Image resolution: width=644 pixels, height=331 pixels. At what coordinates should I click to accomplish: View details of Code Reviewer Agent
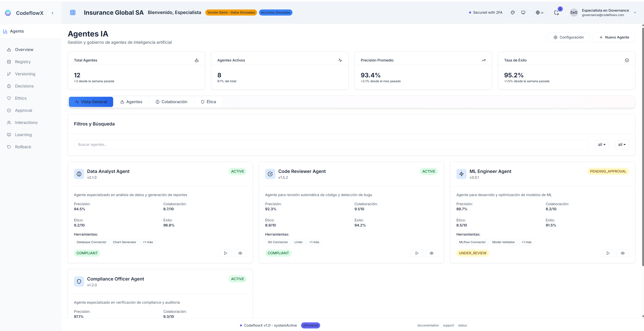431,253
